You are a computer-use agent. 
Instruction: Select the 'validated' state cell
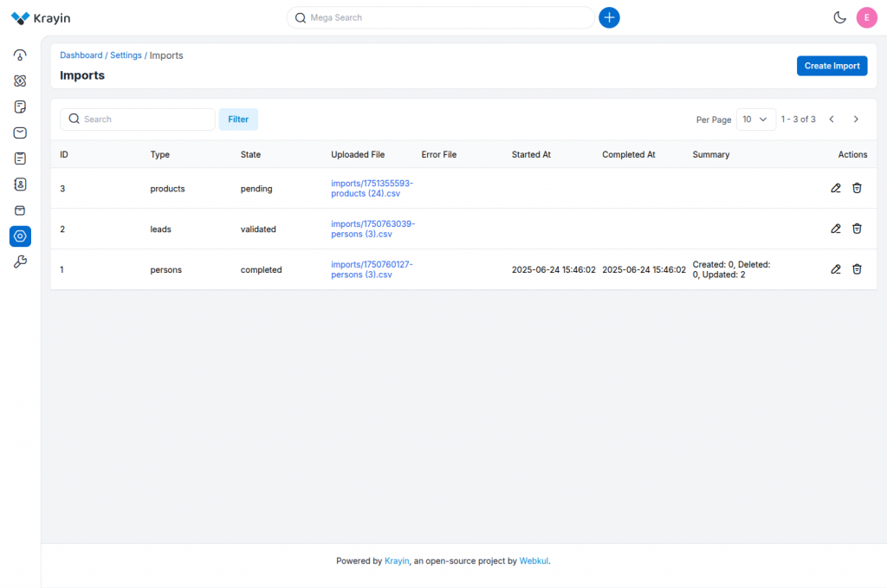coord(258,229)
